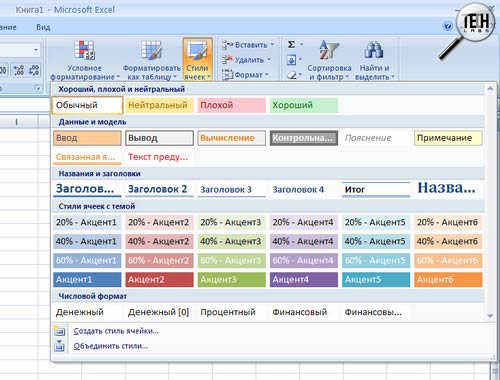
Task: Click Sort & Filter (Сортировка и фильтр) icon
Action: [x=329, y=50]
